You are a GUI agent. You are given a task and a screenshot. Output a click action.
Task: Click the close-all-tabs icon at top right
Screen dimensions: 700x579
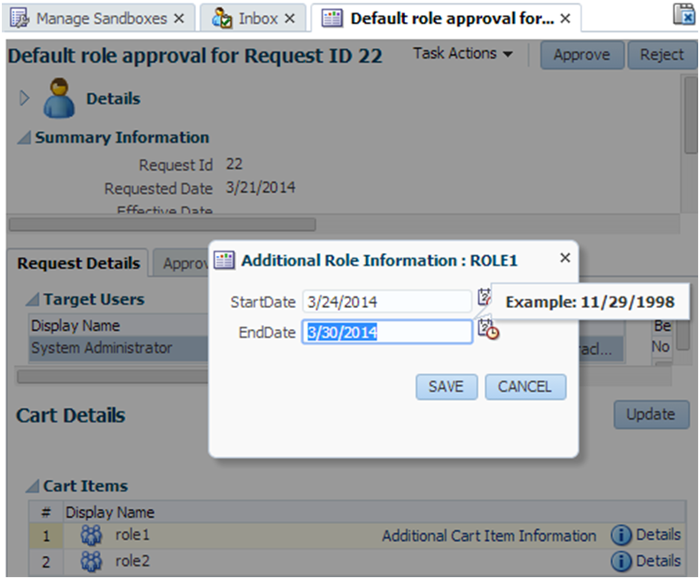pos(684,14)
